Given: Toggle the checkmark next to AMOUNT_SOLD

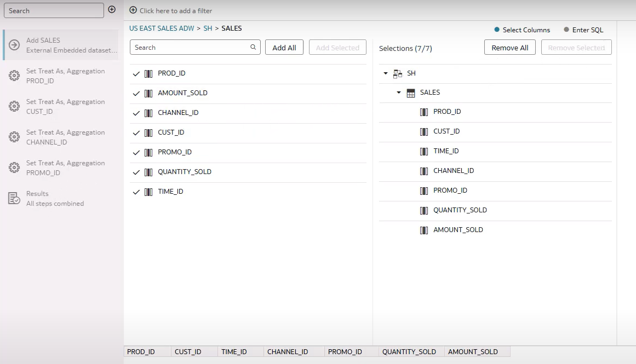Looking at the screenshot, I should tap(136, 94).
